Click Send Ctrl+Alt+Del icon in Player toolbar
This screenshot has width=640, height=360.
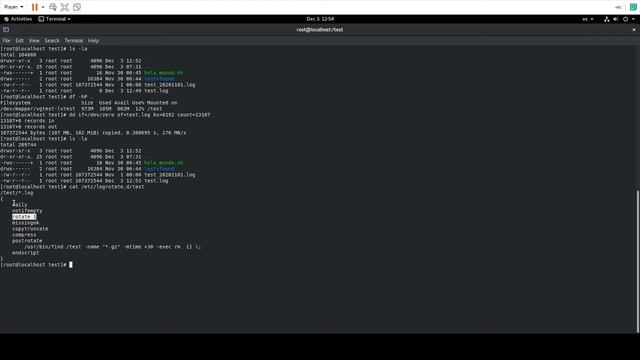tap(53, 7)
